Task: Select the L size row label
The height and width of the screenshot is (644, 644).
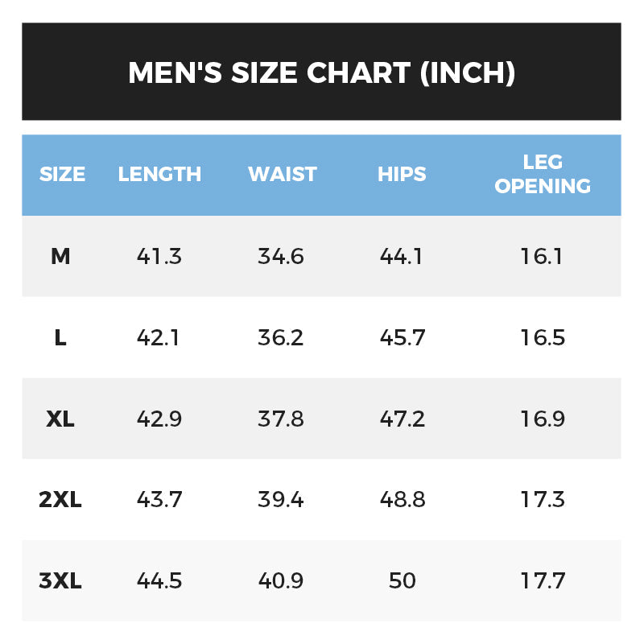Action: point(60,338)
